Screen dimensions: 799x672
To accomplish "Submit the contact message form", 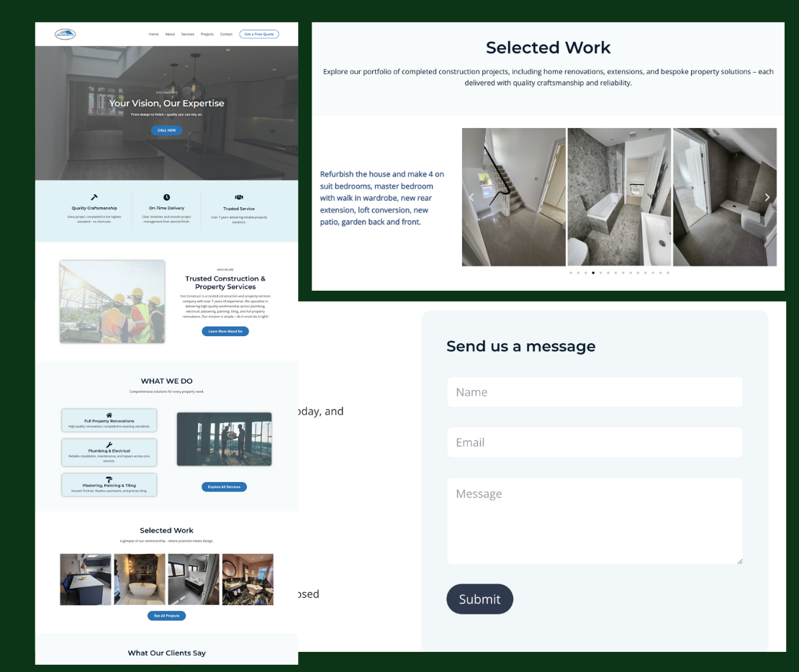I will [x=479, y=599].
